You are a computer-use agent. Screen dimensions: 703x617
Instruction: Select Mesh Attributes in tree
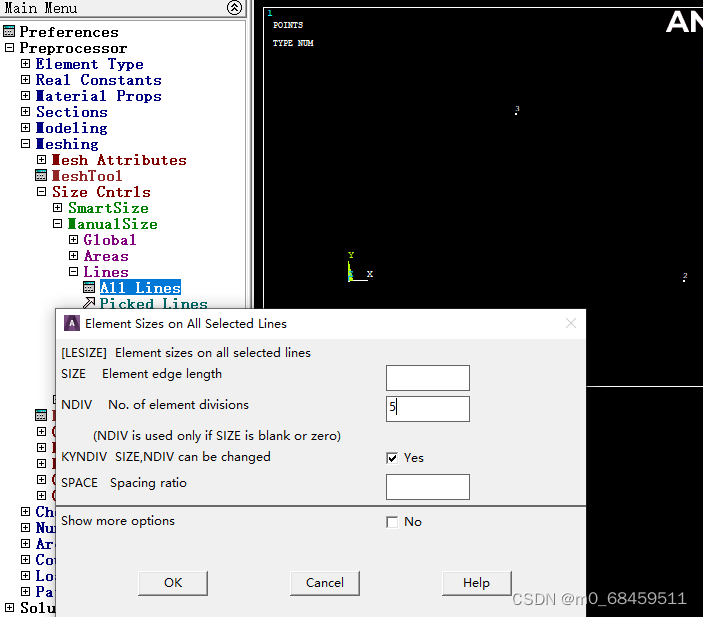(x=119, y=160)
